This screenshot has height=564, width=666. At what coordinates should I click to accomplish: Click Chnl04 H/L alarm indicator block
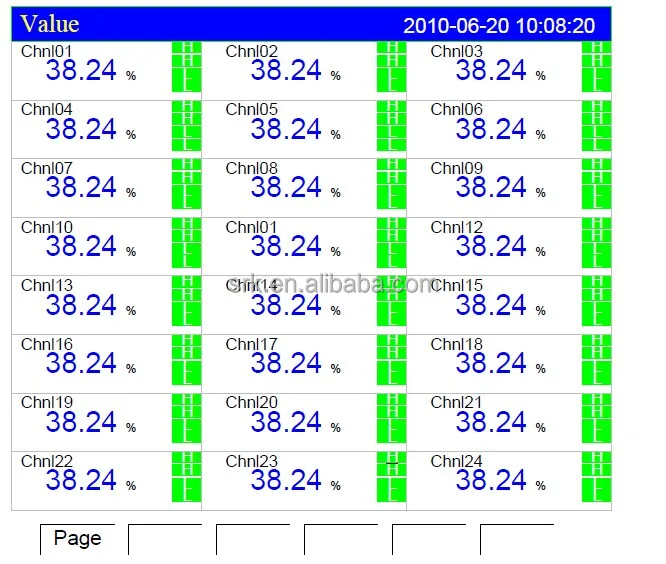(x=186, y=126)
